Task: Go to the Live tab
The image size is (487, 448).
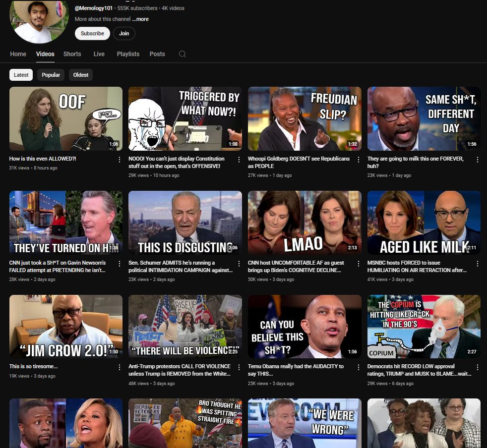Action: click(99, 54)
